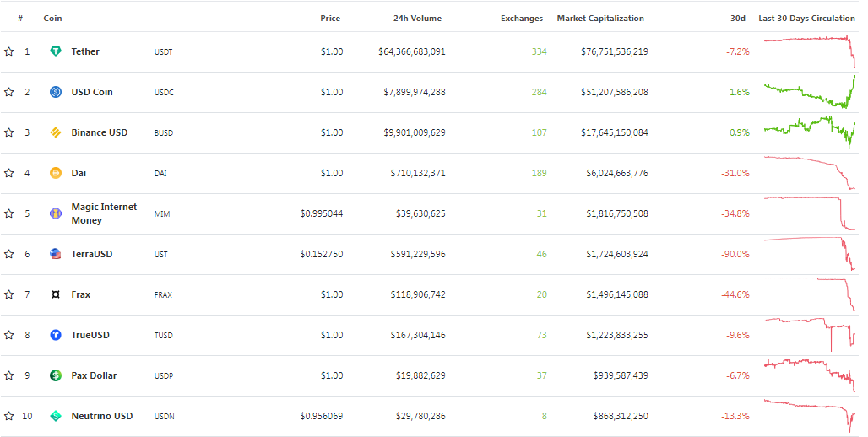Click Frax -44.6% change value
This screenshot has width=868, height=437.
coord(735,294)
